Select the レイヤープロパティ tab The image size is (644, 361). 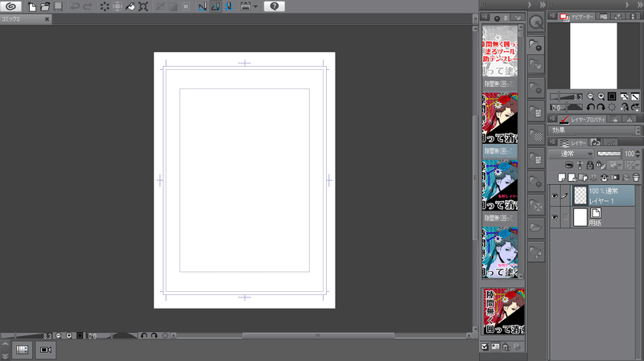click(x=583, y=119)
